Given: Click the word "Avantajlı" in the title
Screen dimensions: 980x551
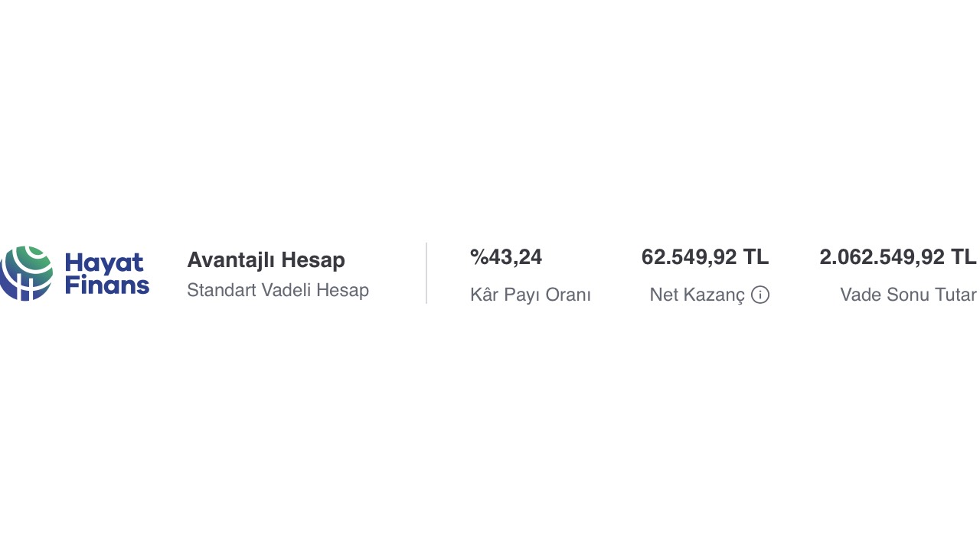Looking at the screenshot, I should [x=230, y=260].
